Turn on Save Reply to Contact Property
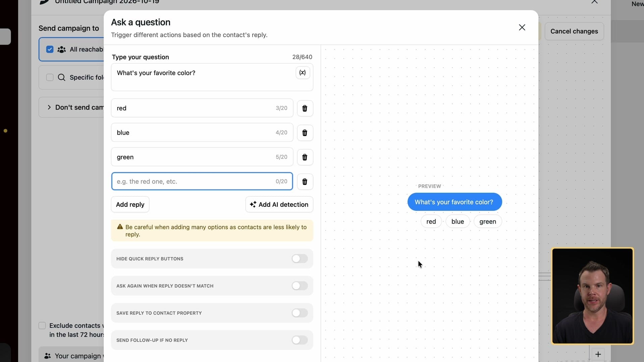 point(300,313)
